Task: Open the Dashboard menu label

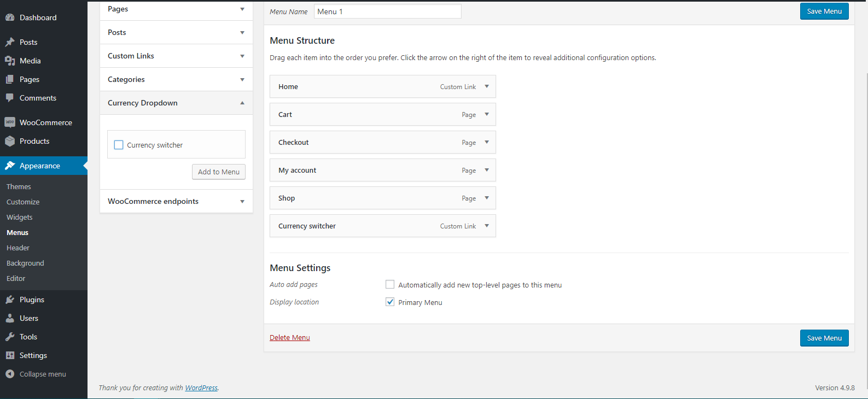Action: [x=38, y=17]
